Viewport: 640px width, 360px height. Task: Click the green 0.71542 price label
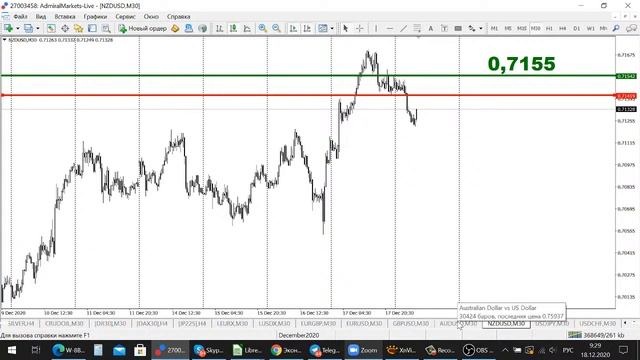click(626, 76)
